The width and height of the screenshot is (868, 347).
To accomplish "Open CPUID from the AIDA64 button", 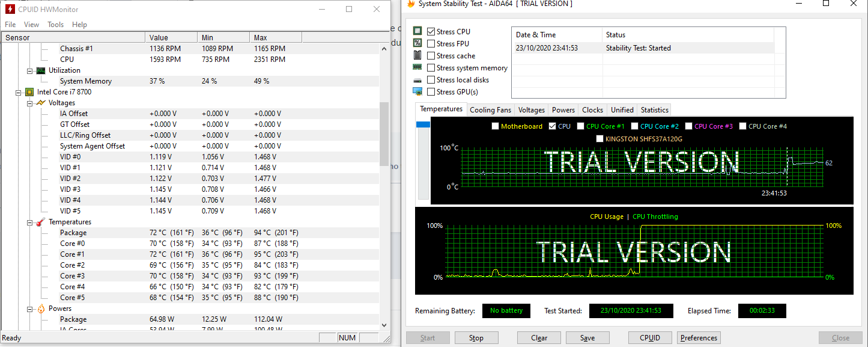I will coord(650,338).
